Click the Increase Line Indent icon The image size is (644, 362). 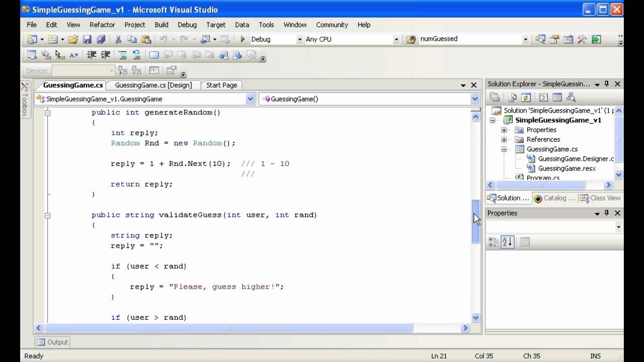(x=105, y=55)
